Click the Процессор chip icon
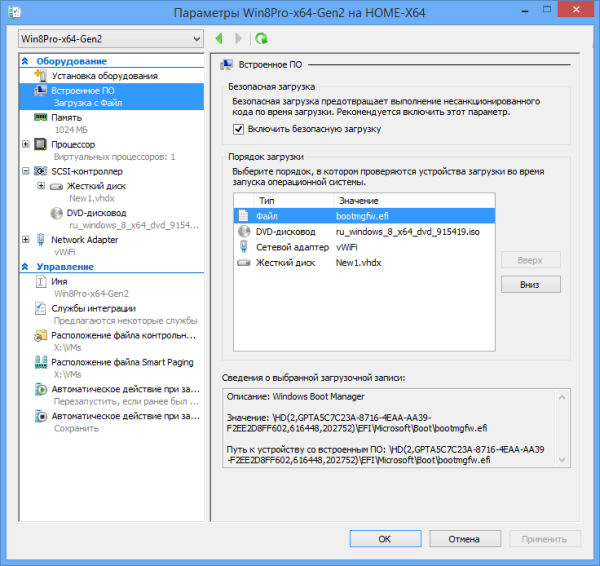This screenshot has height=566, width=600. pos(41,144)
